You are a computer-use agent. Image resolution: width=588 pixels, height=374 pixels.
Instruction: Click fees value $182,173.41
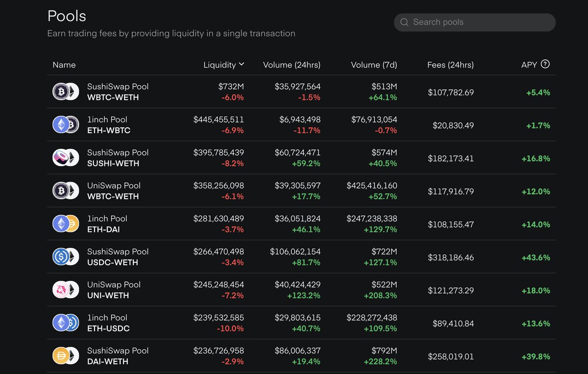451,159
